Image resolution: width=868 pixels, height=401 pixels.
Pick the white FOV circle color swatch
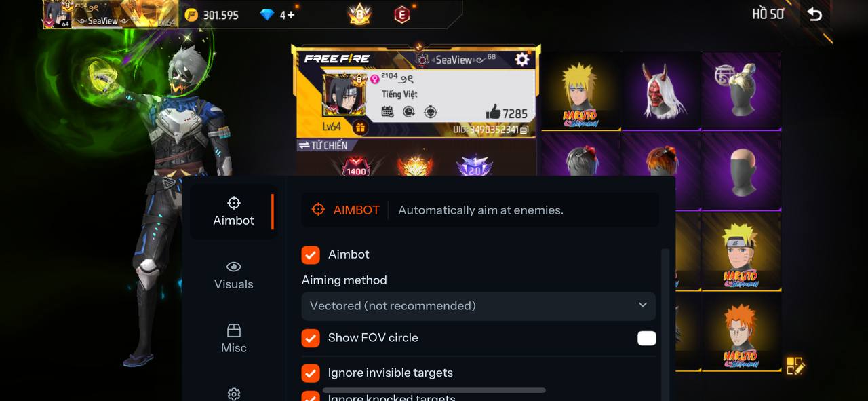[647, 338]
